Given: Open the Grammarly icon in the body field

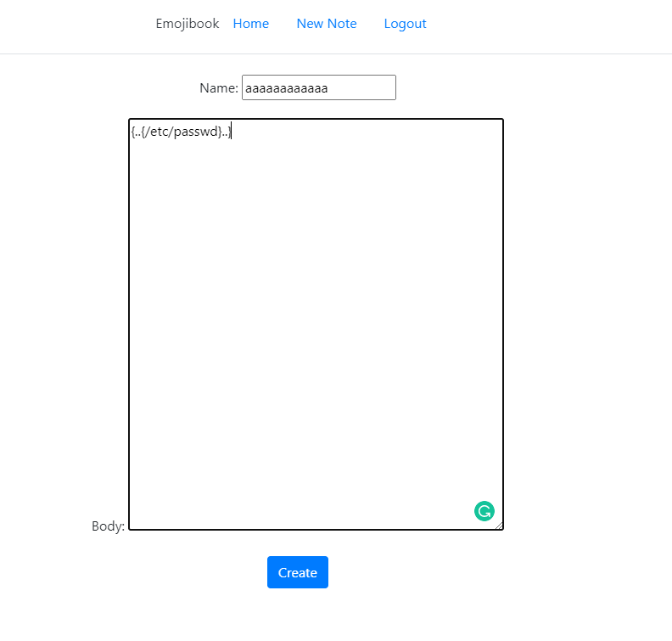Looking at the screenshot, I should [x=484, y=511].
